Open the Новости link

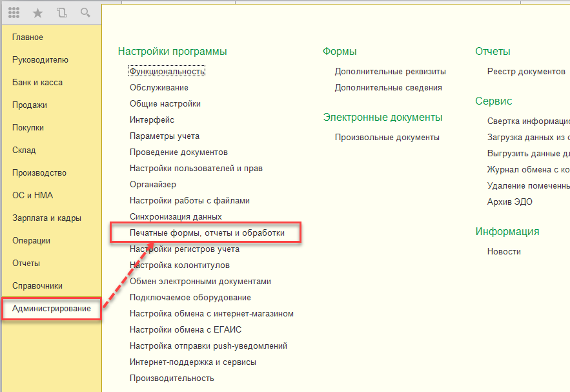(504, 252)
